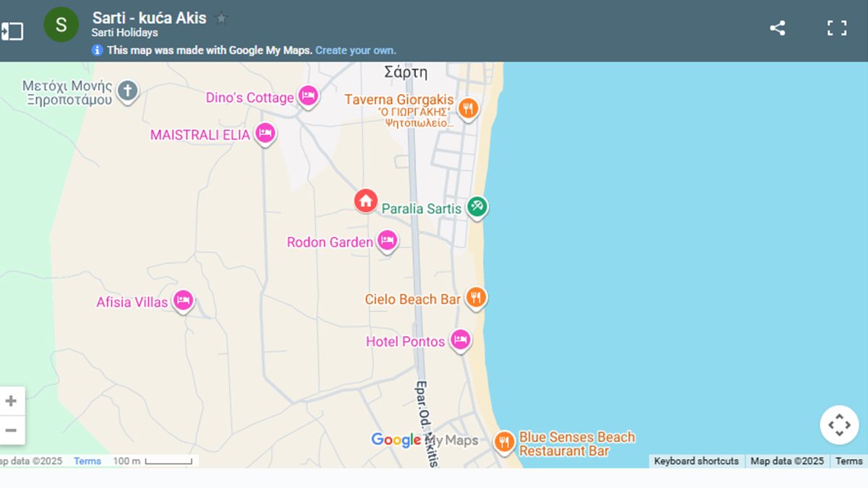The width and height of the screenshot is (868, 488).
Task: Click the Hotel Pontos lodging pin
Action: (460, 339)
